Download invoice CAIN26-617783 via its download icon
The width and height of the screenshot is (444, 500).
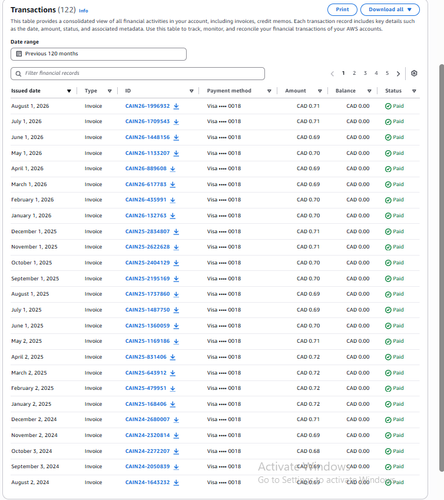pos(173,184)
